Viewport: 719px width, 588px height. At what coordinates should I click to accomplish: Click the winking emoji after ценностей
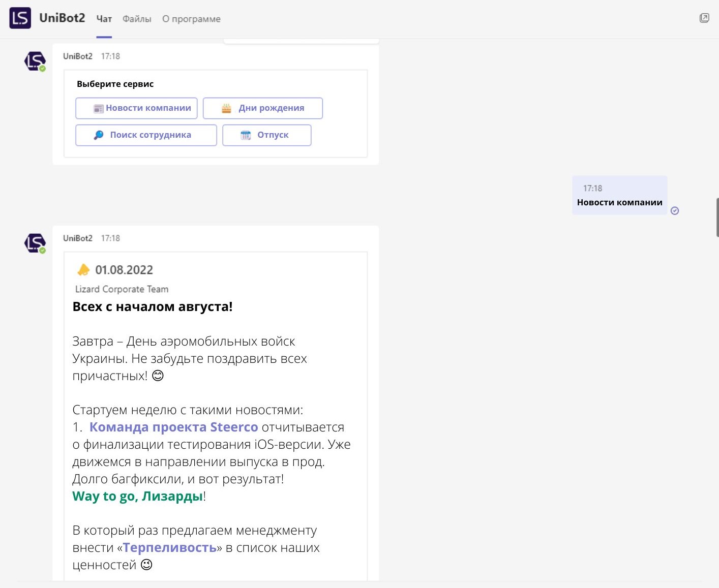click(146, 565)
